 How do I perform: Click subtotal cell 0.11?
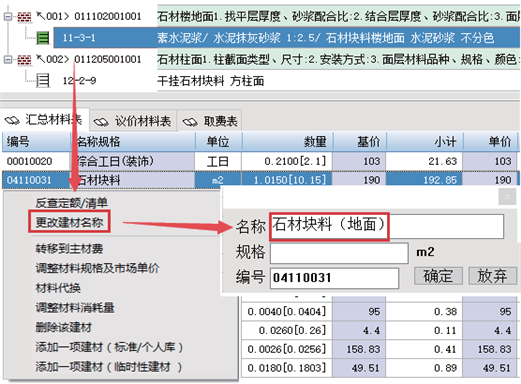(425, 331)
